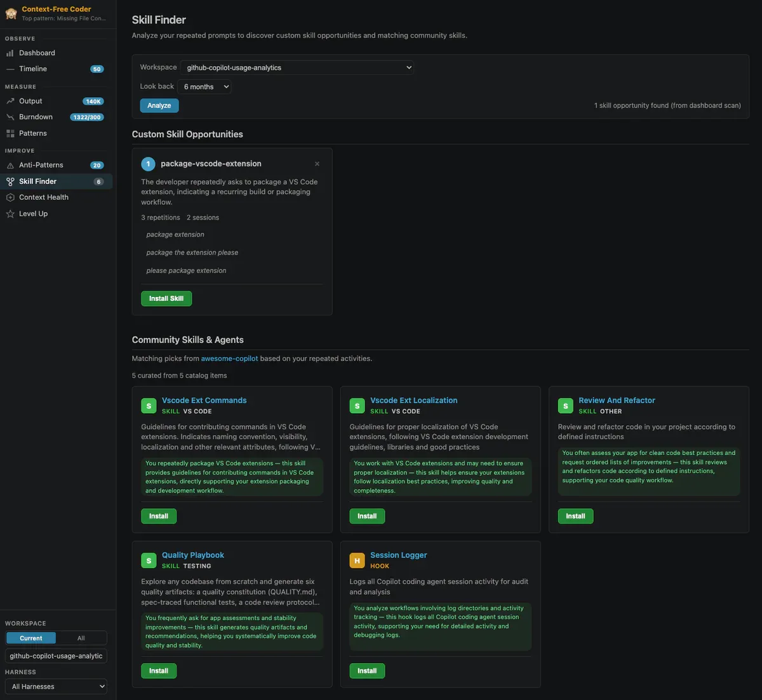Click the Burndown declining chart icon

[x=10, y=117]
